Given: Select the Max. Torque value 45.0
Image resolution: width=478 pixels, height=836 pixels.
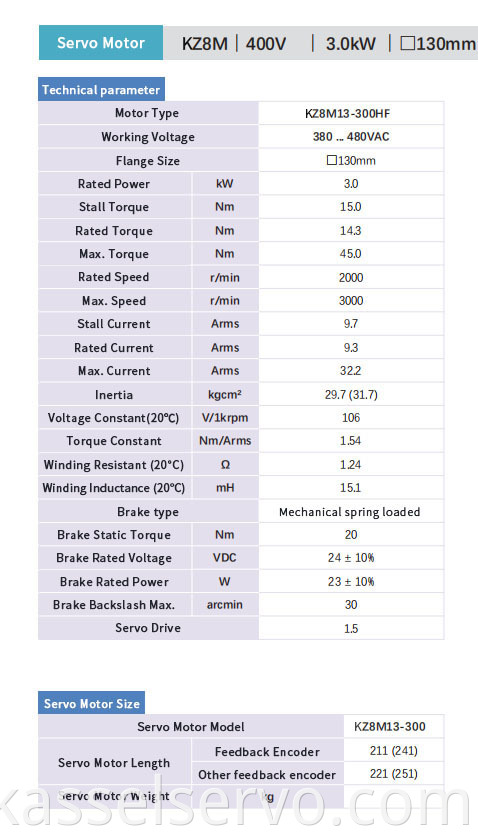Looking at the screenshot, I should click(351, 254).
